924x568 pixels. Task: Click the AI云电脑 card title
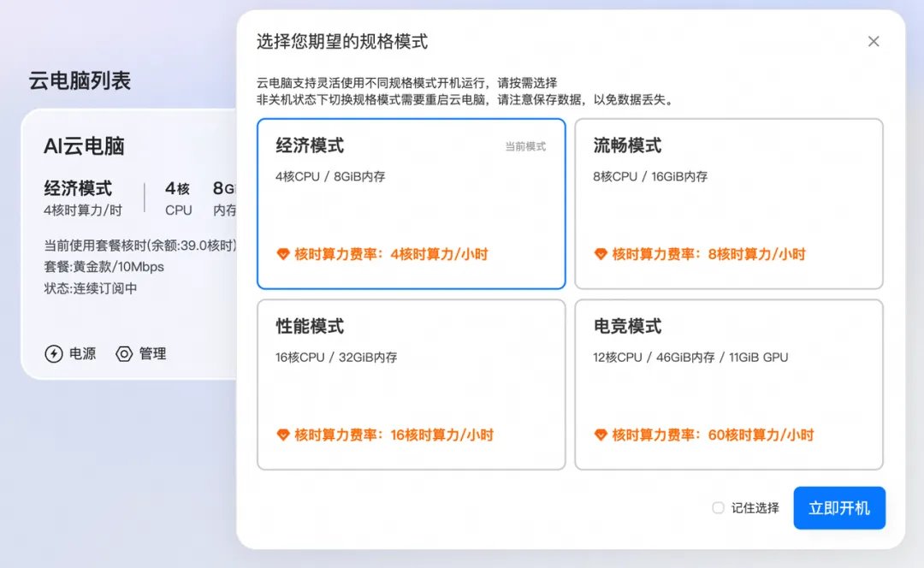click(x=84, y=145)
